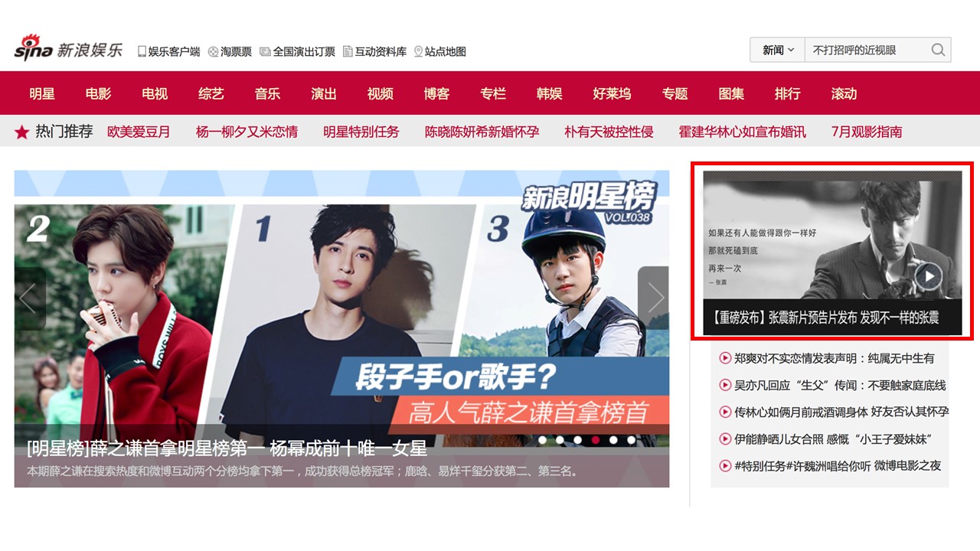Go to the 专栏 navigation tab
Viewport: 980px width, 551px height.
tap(493, 93)
